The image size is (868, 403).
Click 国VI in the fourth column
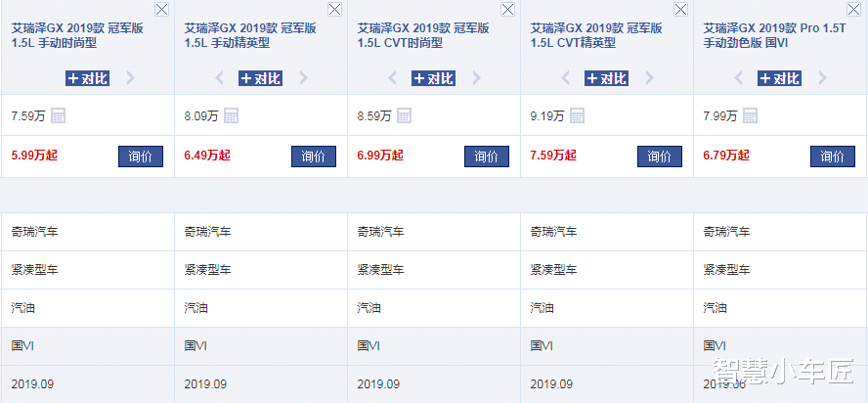(542, 346)
